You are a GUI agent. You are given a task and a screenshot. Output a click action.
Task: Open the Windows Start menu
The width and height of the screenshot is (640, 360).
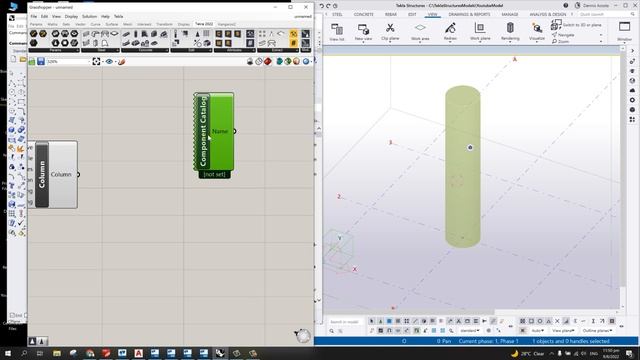tap(8, 353)
